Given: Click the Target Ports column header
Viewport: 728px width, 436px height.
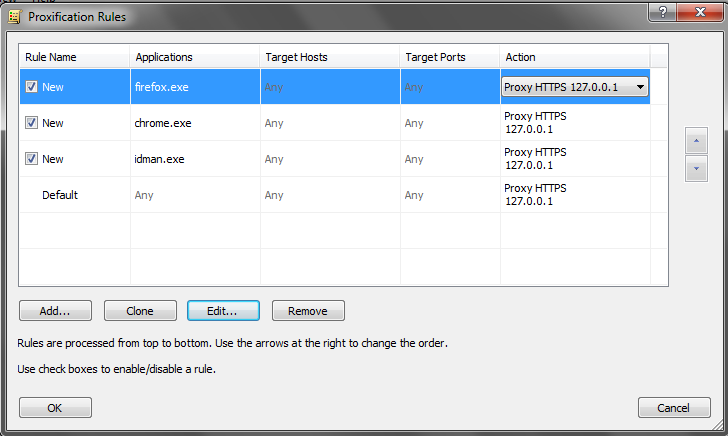Looking at the screenshot, I should 449,57.
